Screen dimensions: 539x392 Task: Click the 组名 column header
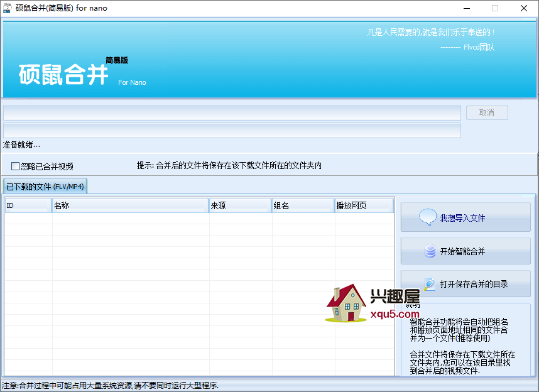click(x=303, y=205)
